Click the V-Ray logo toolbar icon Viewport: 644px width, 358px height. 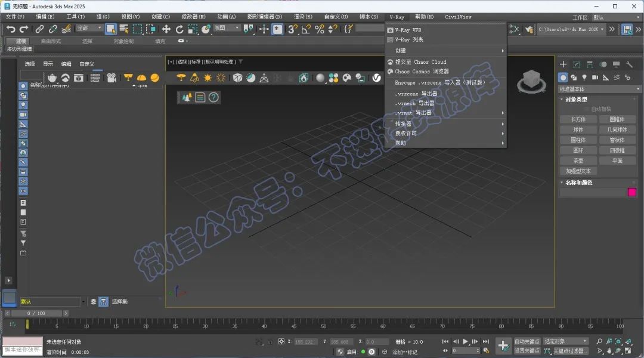pyautogui.click(x=377, y=78)
